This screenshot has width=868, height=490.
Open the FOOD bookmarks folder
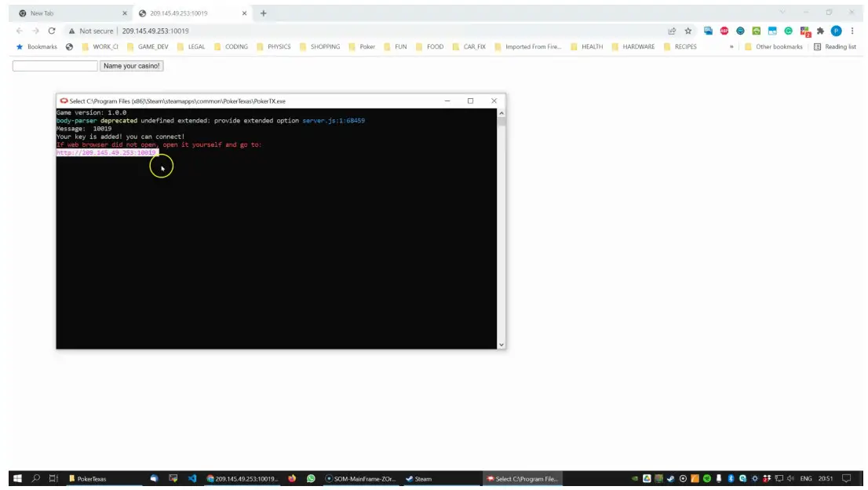(x=429, y=46)
